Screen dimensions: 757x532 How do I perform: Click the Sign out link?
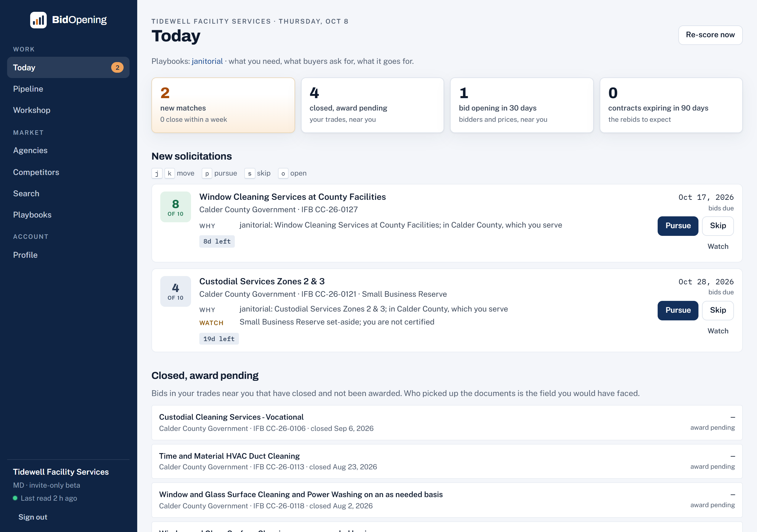click(x=33, y=517)
